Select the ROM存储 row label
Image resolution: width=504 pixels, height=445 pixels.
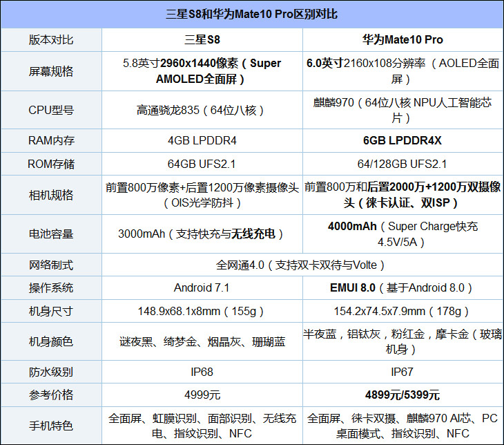point(51,164)
